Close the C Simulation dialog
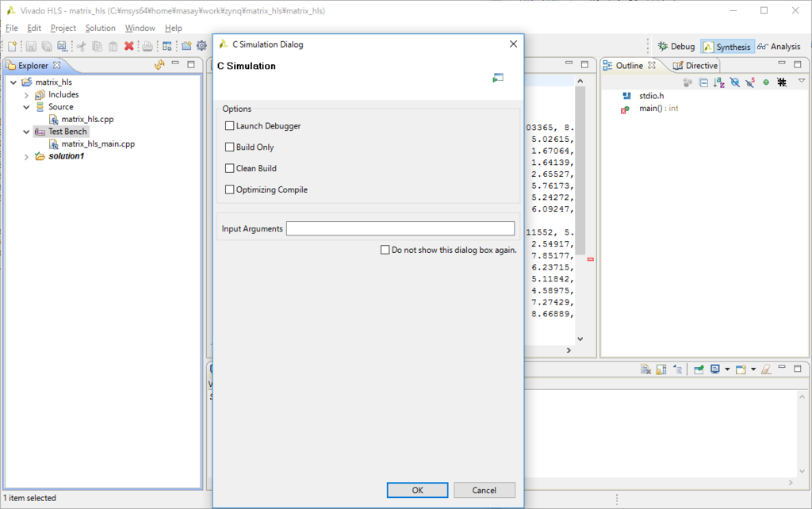The width and height of the screenshot is (812, 509). (513, 44)
